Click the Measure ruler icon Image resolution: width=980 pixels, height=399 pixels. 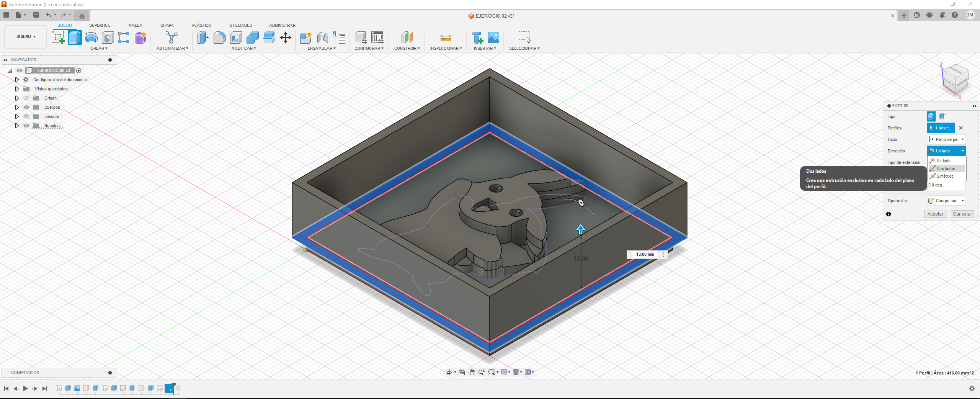click(446, 38)
